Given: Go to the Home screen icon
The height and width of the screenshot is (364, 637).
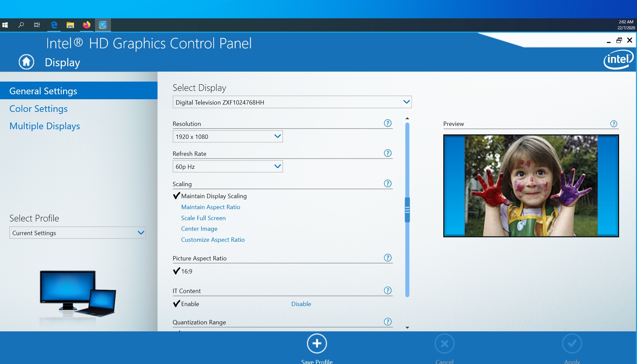Looking at the screenshot, I should pos(26,62).
